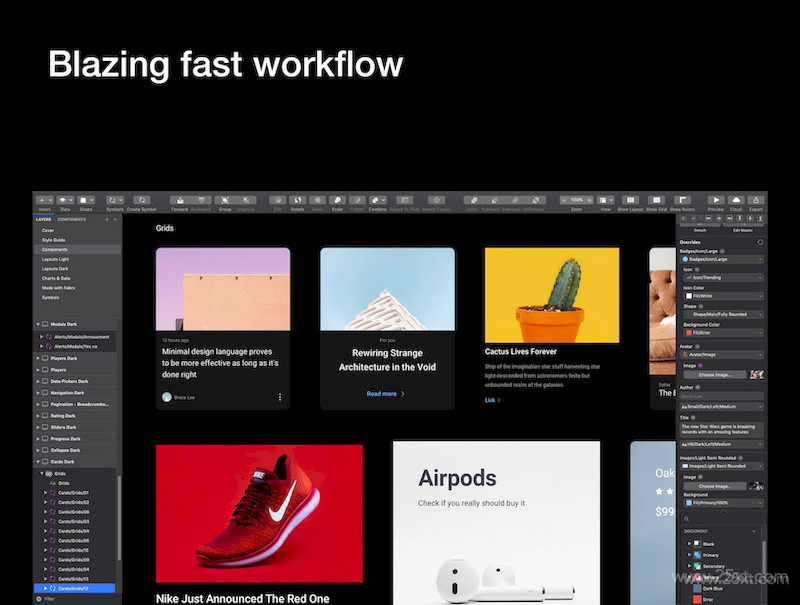Open the Icon/Trending override dropdown

(723, 278)
